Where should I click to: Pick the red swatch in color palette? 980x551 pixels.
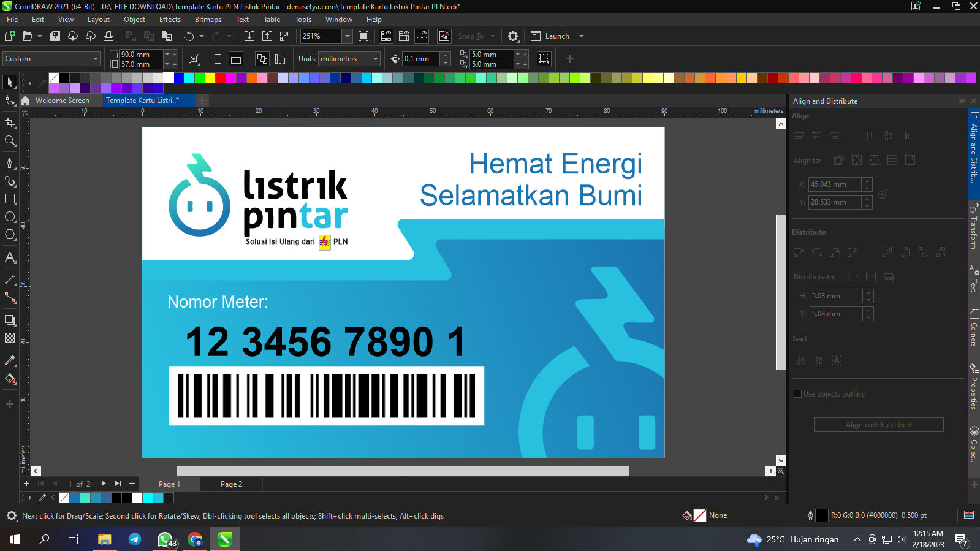click(x=220, y=78)
